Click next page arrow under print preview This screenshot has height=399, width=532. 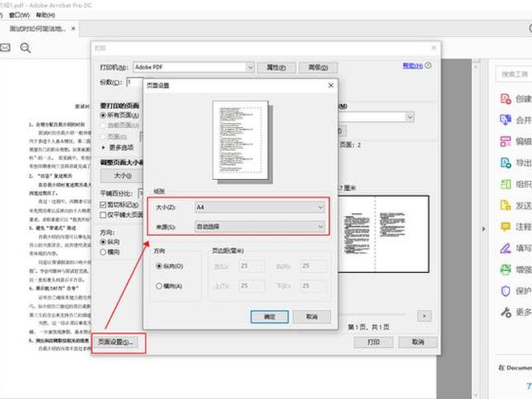click(x=424, y=316)
